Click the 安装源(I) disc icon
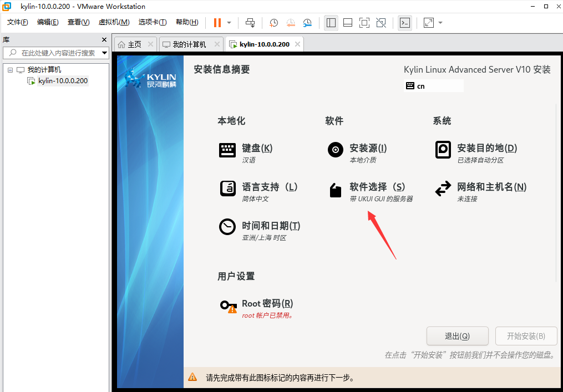The height and width of the screenshot is (392, 563). coord(336,150)
